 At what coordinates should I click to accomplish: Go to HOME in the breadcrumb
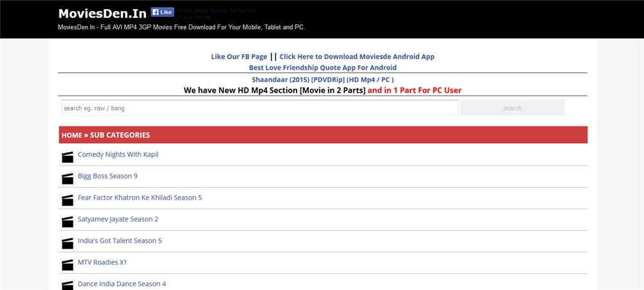[72, 135]
